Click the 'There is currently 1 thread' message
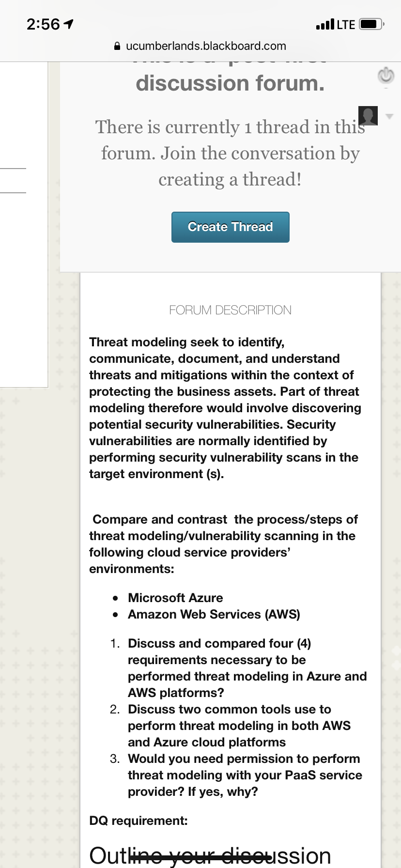The image size is (401, 868). [x=230, y=153]
